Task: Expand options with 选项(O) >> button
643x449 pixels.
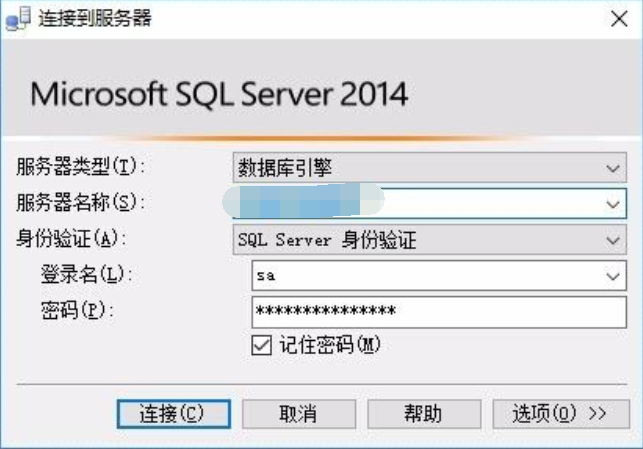Action: coord(561,414)
